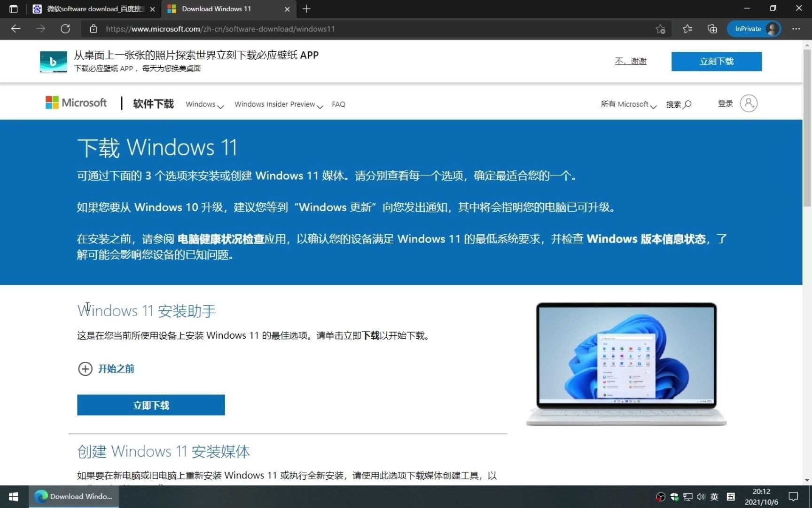Viewport: 812px width, 508px height.
Task: Open the volume tray icon
Action: click(x=701, y=497)
